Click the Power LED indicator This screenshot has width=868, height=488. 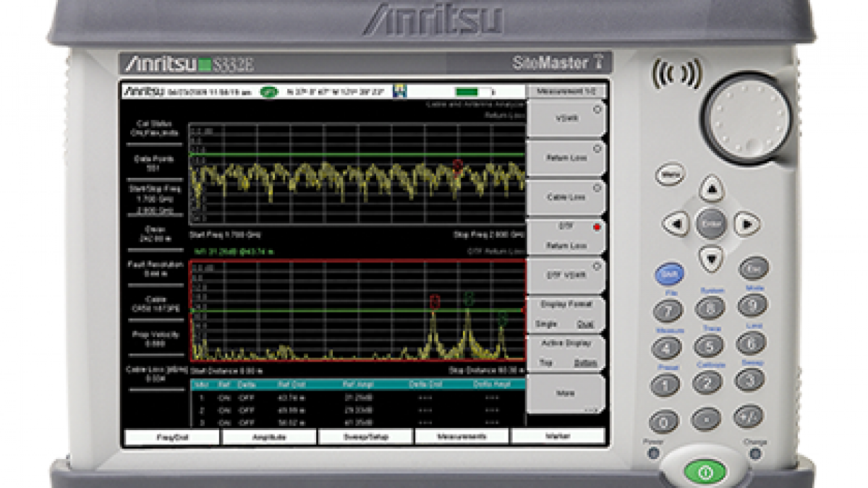653,453
